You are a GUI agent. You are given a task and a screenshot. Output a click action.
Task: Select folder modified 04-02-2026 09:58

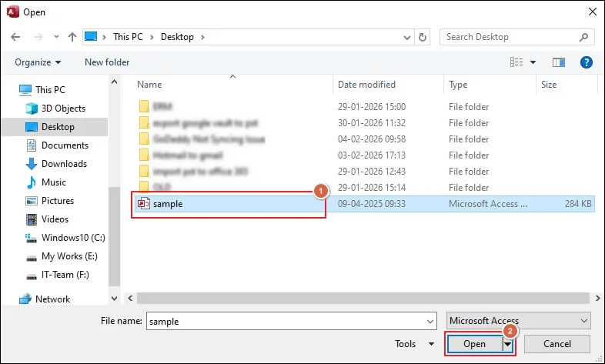pyautogui.click(x=364, y=139)
